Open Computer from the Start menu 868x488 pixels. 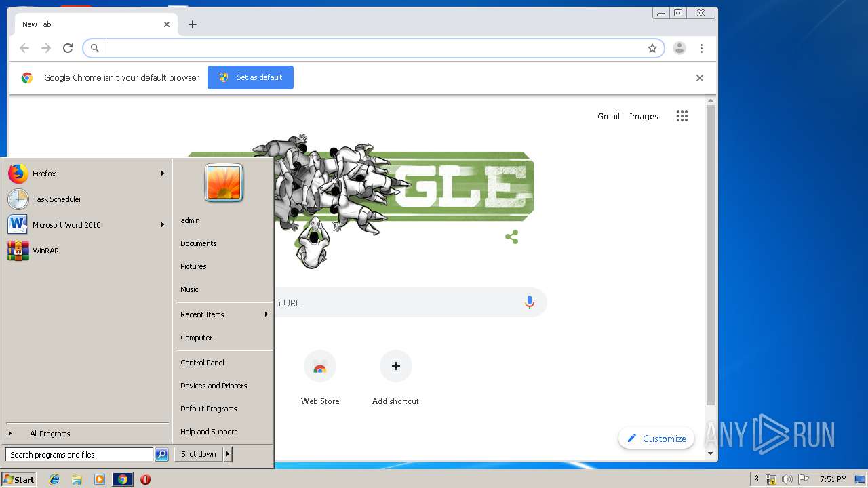point(197,338)
